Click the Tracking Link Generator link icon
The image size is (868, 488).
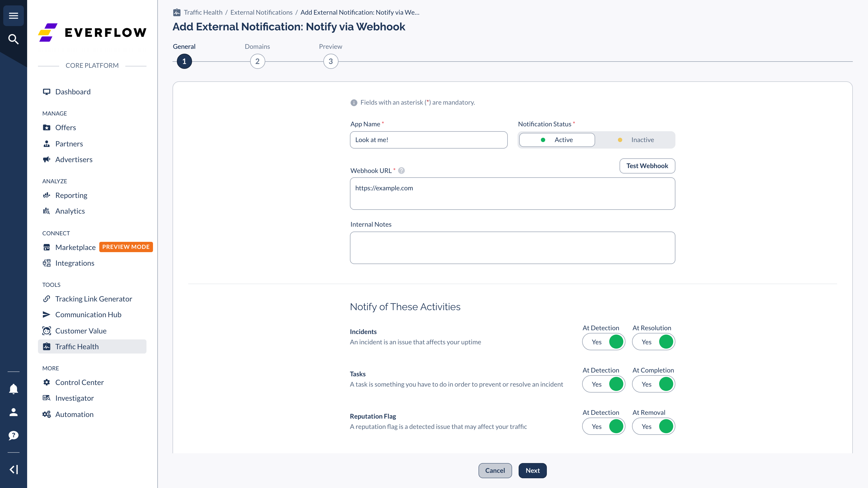point(46,299)
